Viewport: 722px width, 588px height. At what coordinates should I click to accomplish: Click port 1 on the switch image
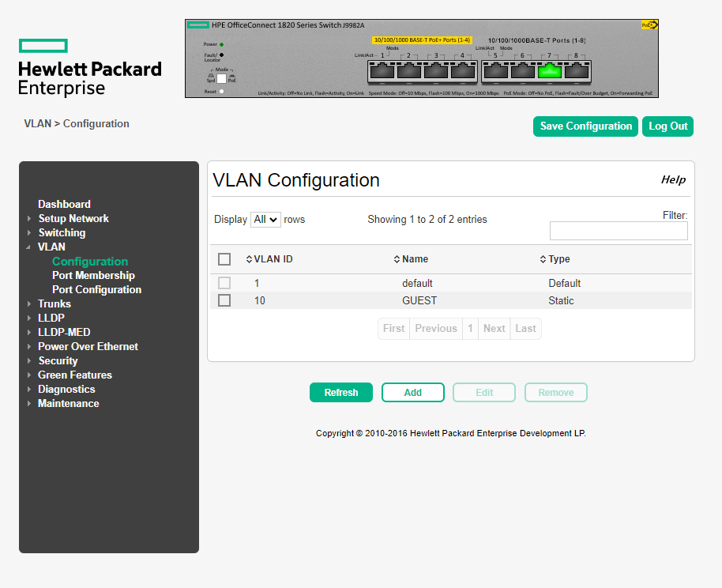tap(382, 71)
